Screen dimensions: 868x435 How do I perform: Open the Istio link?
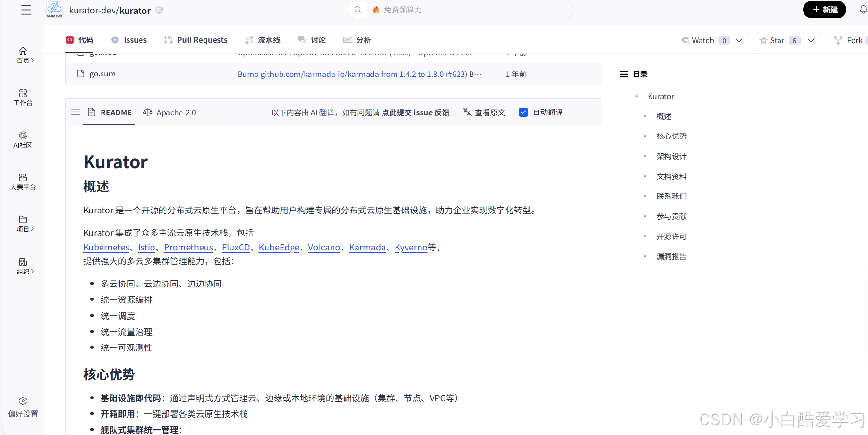tap(146, 247)
